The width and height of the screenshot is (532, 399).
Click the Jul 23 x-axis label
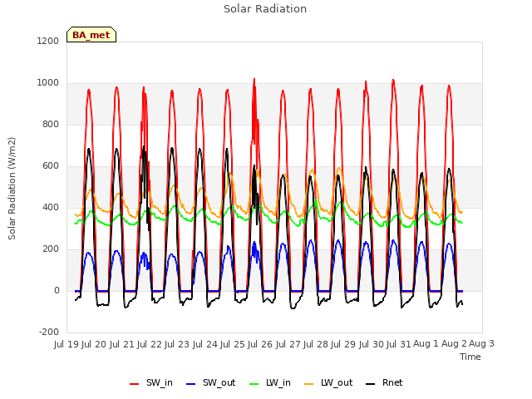click(177, 344)
